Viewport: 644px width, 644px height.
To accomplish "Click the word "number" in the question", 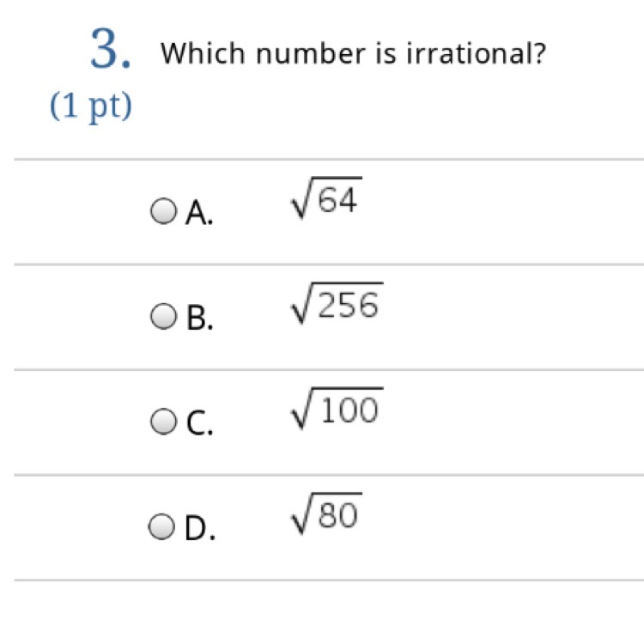I will (311, 53).
